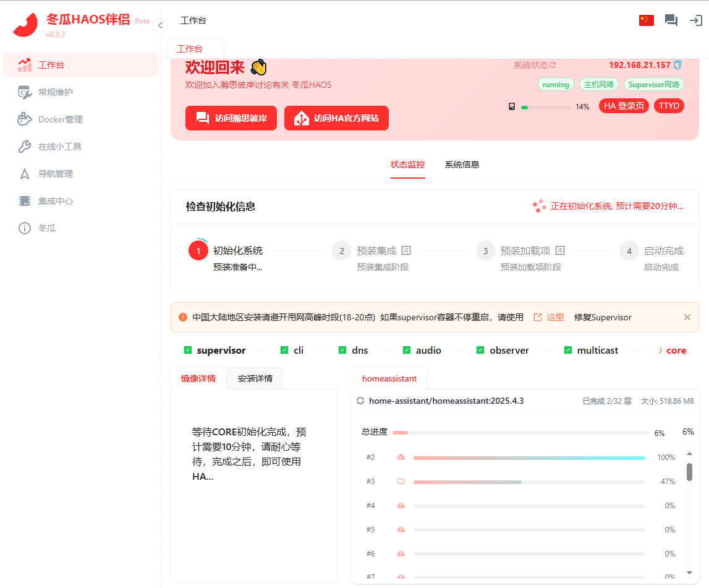Click the layer list scrollbar down arrow
Viewport: 709px width, 588px height.
click(x=689, y=573)
